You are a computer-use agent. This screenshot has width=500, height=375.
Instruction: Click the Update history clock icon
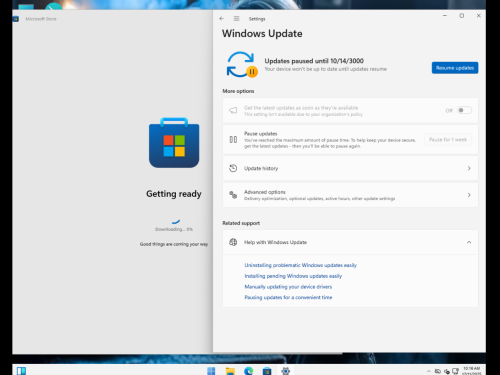(x=233, y=168)
